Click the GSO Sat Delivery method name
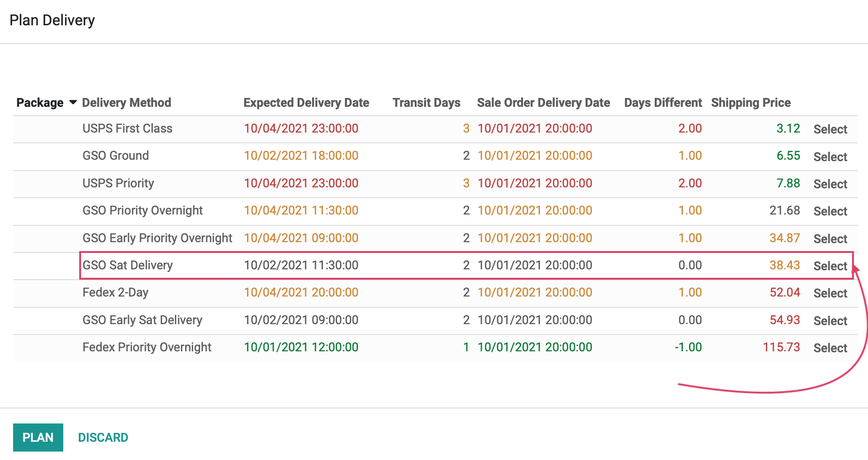This screenshot has height=460, width=868. coord(127,265)
